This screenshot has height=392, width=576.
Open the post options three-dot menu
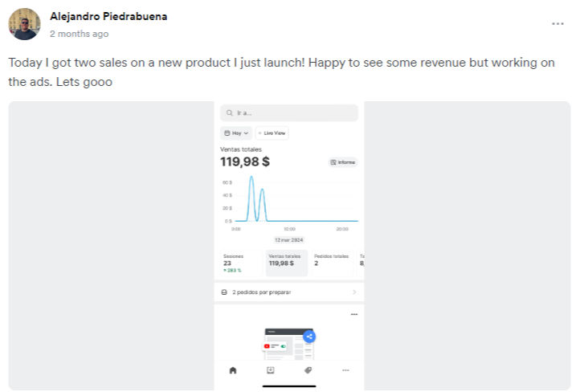[x=558, y=23]
